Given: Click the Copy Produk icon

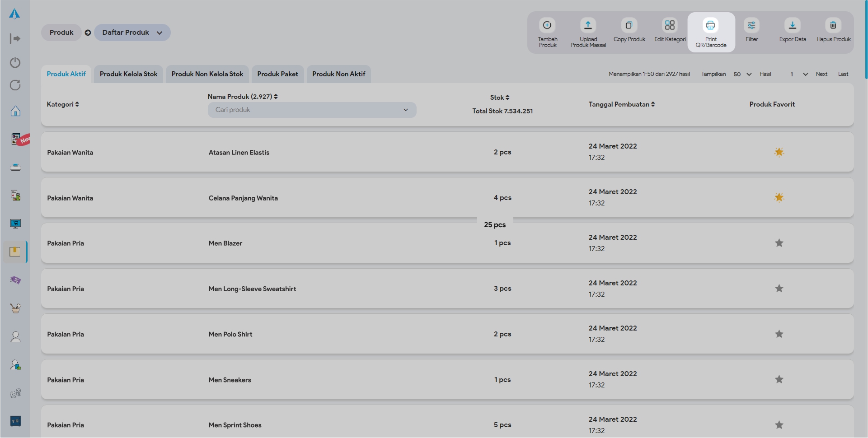Looking at the screenshot, I should [629, 25].
